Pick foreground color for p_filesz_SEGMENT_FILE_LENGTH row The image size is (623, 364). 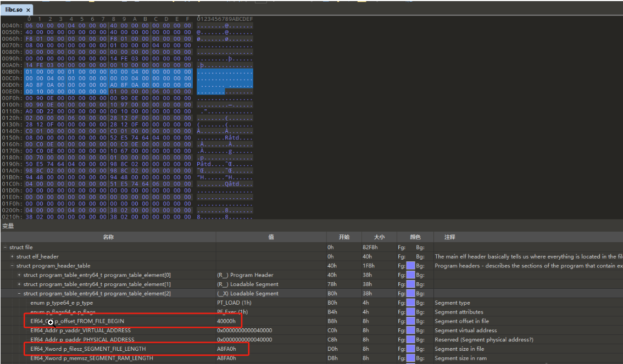(x=410, y=349)
